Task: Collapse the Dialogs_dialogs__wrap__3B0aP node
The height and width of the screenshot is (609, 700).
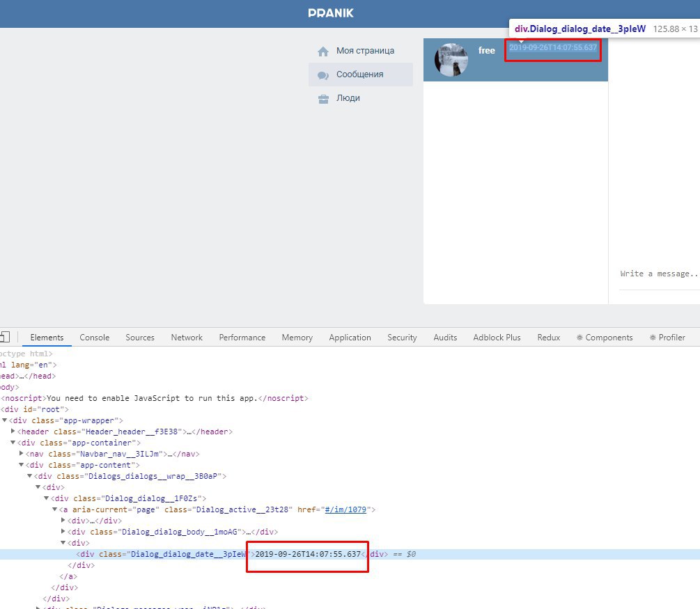Action: (29, 475)
